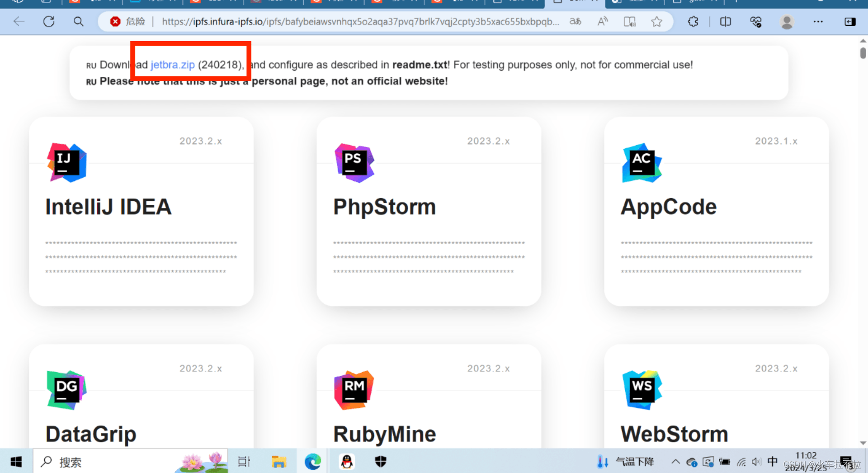Click the 2023.2.x version on IntelliJ IDEA card

201,141
